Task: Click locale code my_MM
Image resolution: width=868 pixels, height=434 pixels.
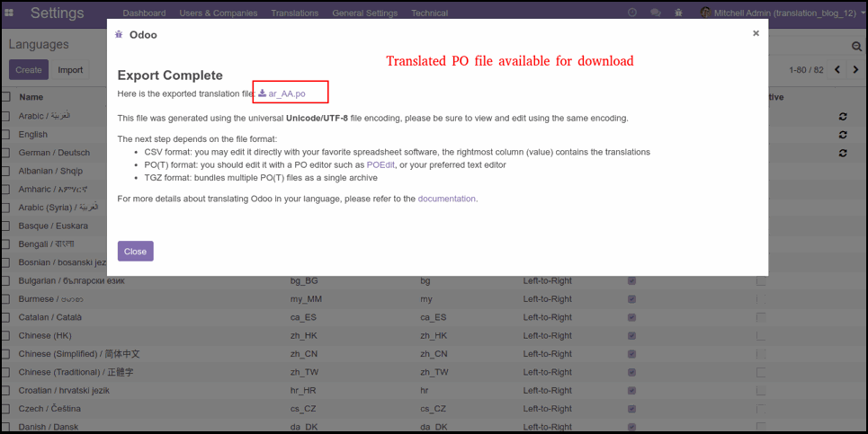Action: pos(306,299)
